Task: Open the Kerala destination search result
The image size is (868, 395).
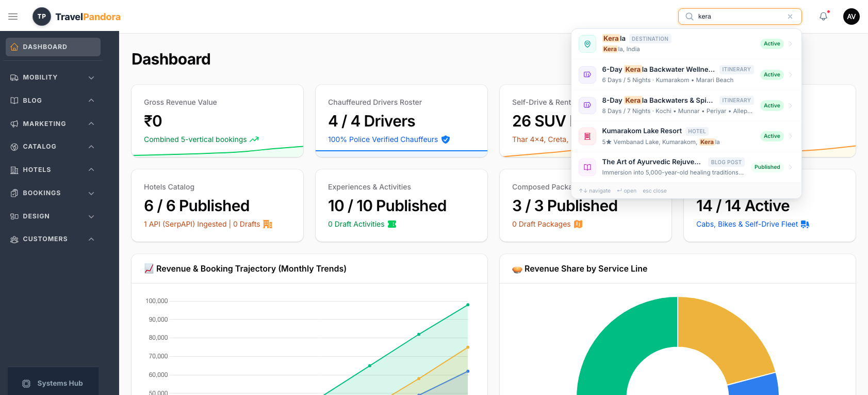Action: pyautogui.click(x=686, y=44)
